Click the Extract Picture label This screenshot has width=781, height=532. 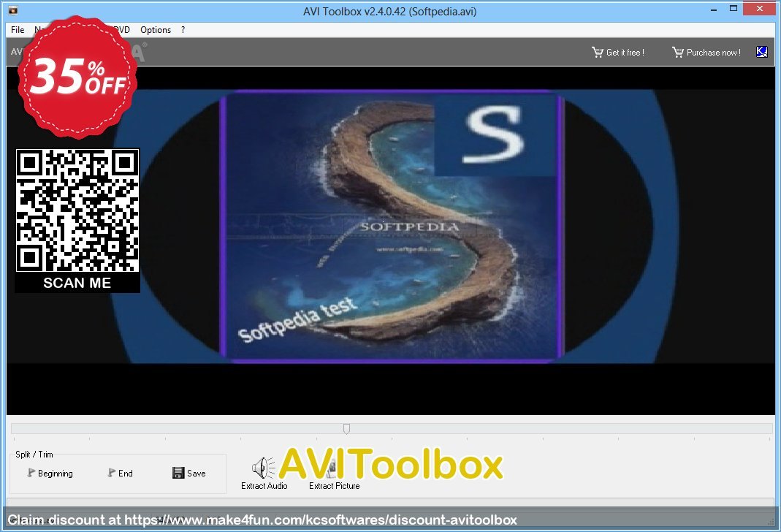coord(334,486)
